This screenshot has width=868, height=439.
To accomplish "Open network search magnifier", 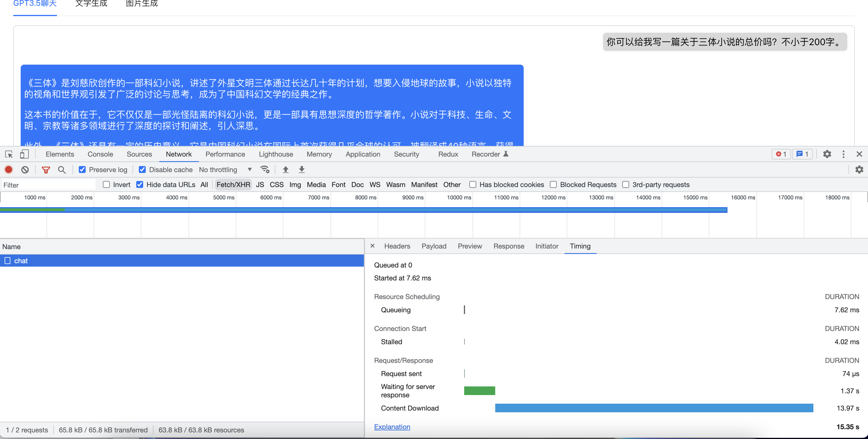I will tap(62, 170).
